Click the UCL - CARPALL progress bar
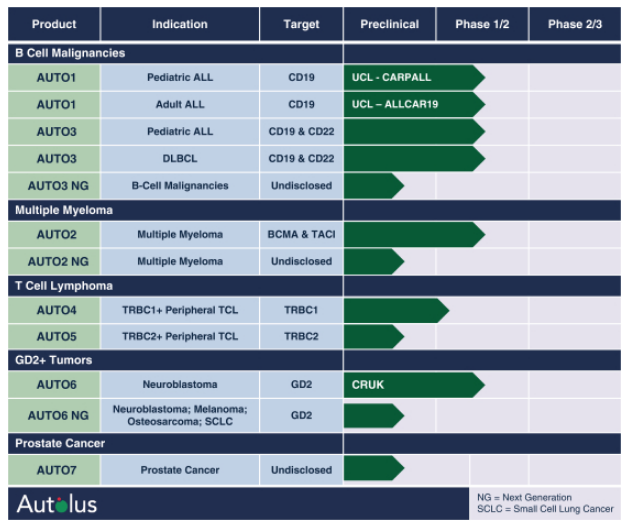The height and width of the screenshot is (526, 626). pos(414,77)
